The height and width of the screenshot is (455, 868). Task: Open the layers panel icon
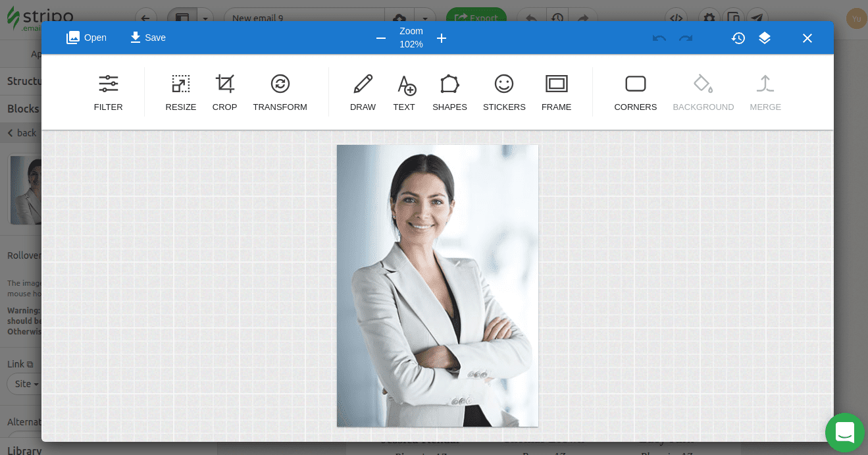765,38
